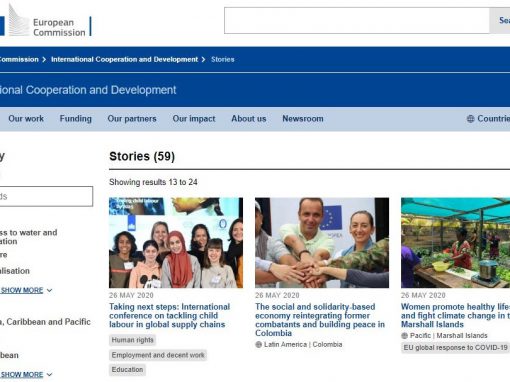Screen dimensions: 510x382
Task: Click the globe icon beside Latin America
Action: pyautogui.click(x=258, y=344)
